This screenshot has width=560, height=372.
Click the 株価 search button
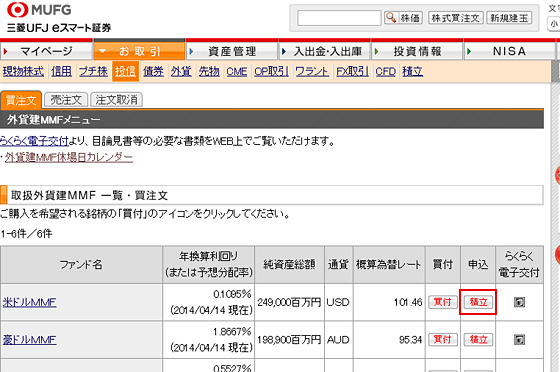(404, 18)
